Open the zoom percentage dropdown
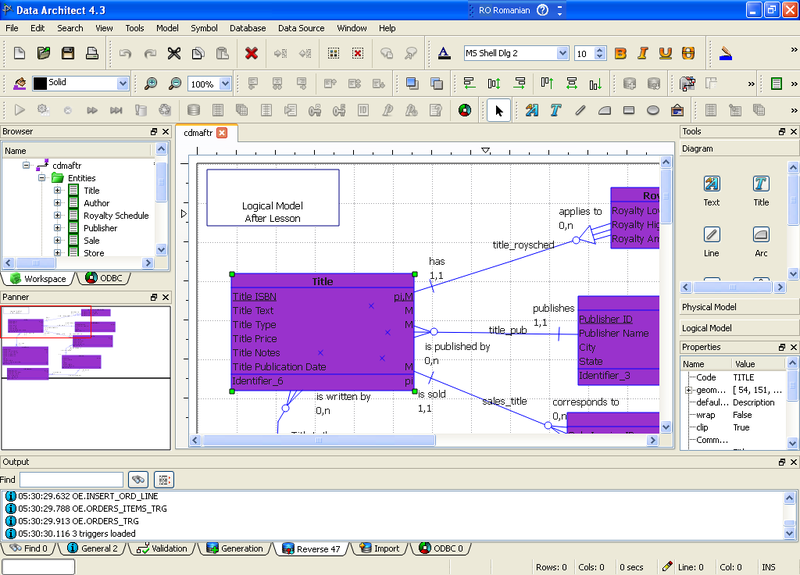The width and height of the screenshot is (800, 575). click(x=225, y=84)
